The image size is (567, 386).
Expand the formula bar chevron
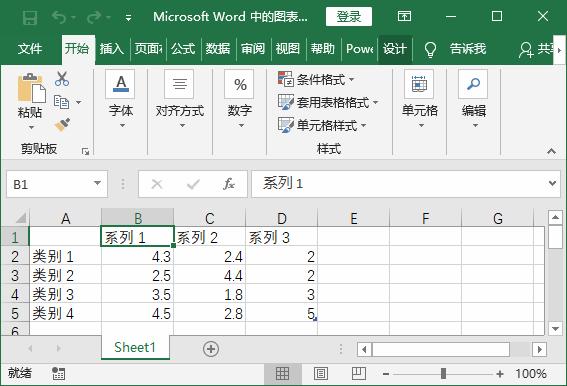point(552,183)
